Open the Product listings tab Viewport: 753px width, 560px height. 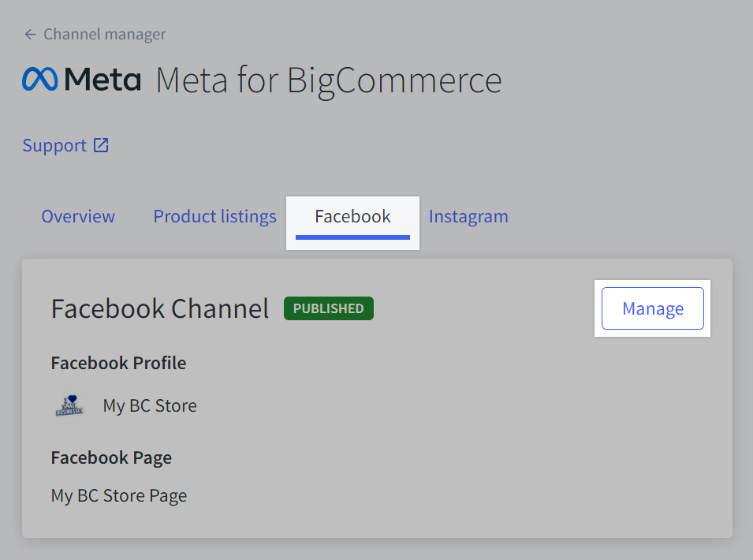(214, 217)
